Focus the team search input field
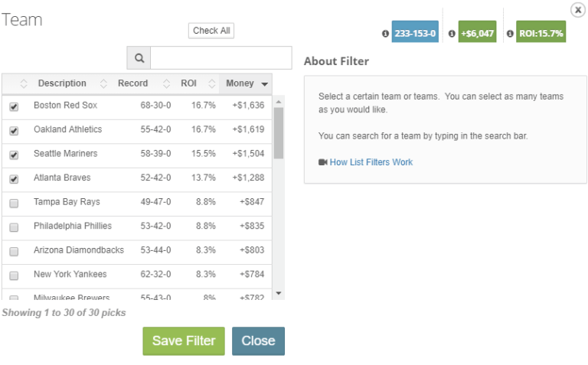Image resolution: width=588 pixels, height=365 pixels. [220, 57]
